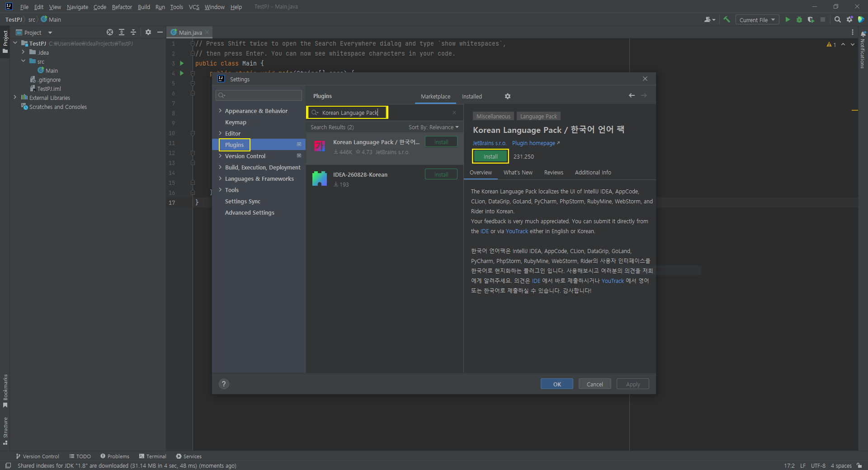Click the IDEA-260828-Korean plugin logo
Viewport: 868px width, 470px height.
(320, 179)
